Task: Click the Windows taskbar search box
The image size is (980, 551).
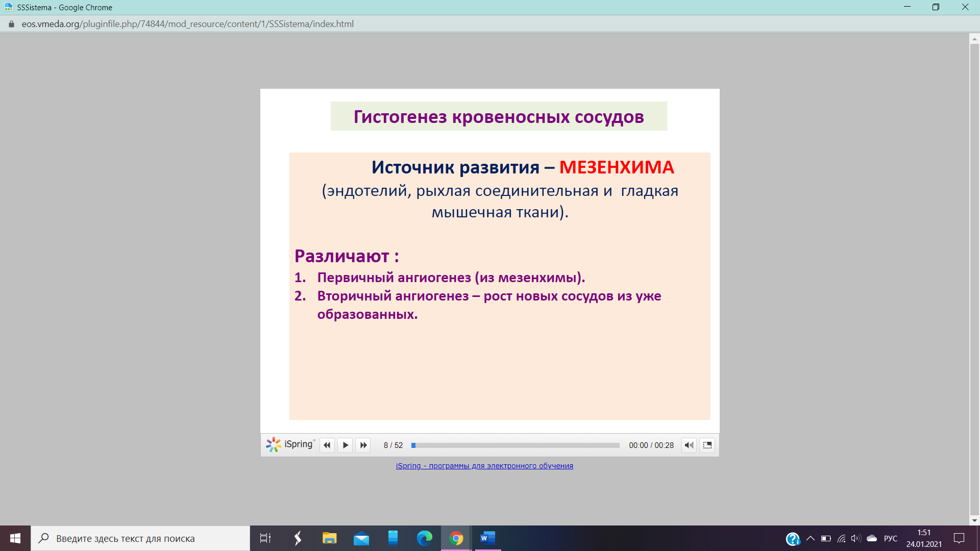Action: click(140, 538)
